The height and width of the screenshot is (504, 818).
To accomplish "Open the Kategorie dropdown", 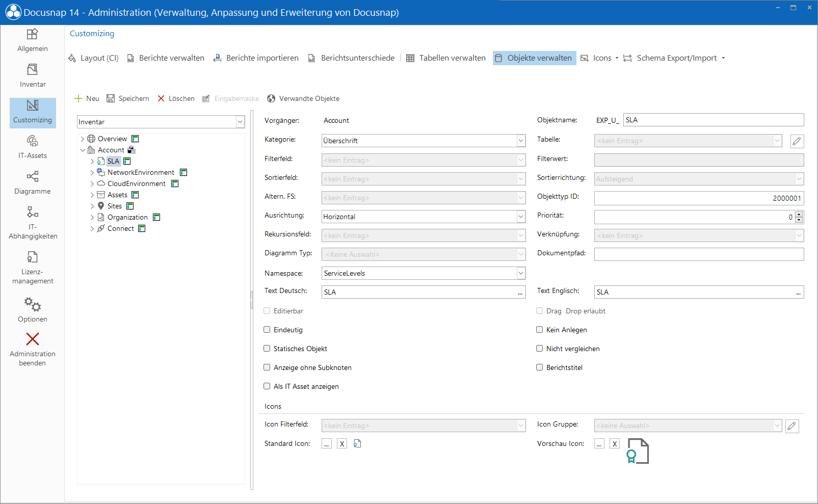I will 521,141.
